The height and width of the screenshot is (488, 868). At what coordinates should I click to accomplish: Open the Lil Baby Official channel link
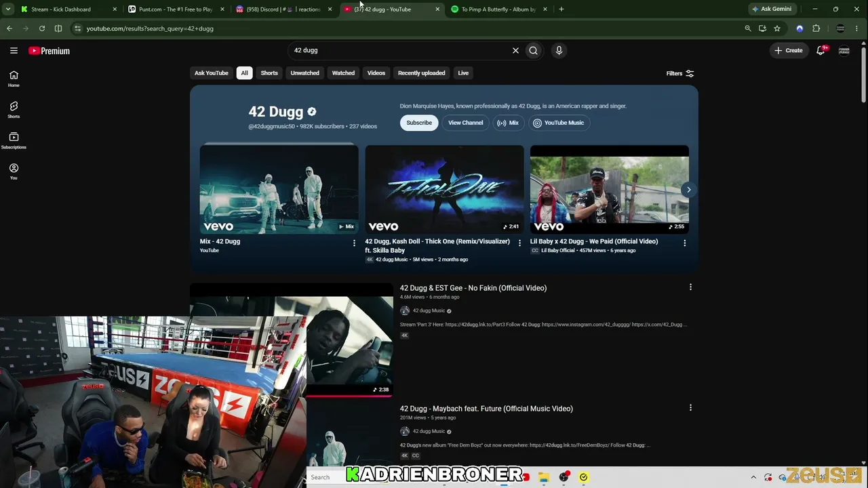point(557,251)
